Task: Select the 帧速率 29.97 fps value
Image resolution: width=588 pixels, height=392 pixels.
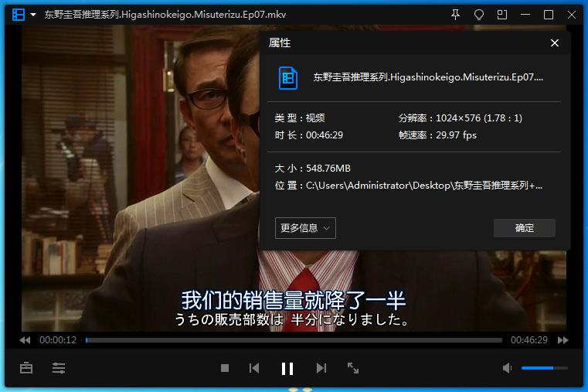Action: point(456,135)
